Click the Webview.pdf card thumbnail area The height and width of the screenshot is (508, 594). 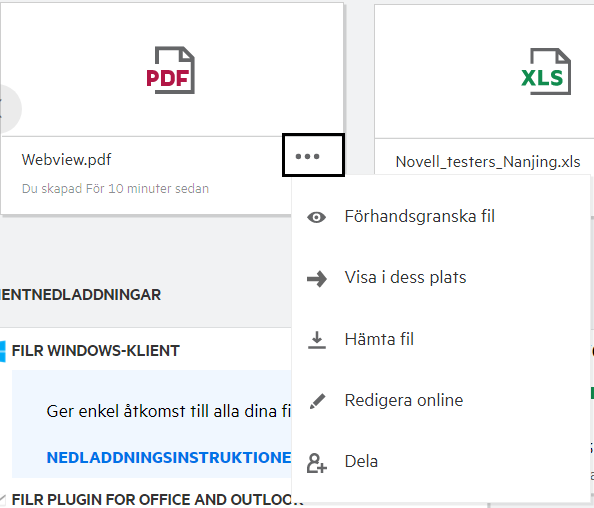click(172, 70)
